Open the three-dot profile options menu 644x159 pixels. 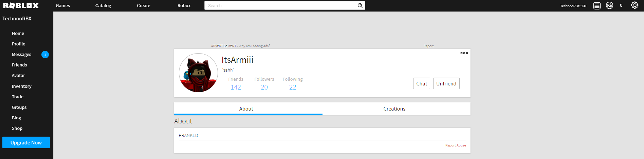click(x=464, y=53)
